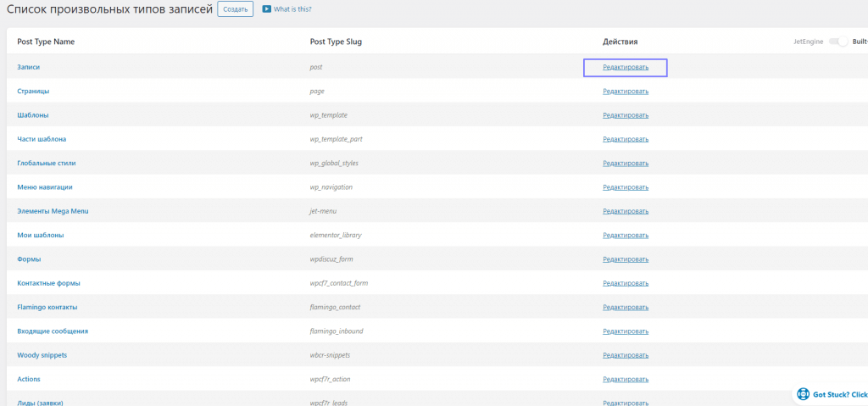Select the slug 'wpdiscuz_form'
The height and width of the screenshot is (406, 868).
[x=331, y=259]
